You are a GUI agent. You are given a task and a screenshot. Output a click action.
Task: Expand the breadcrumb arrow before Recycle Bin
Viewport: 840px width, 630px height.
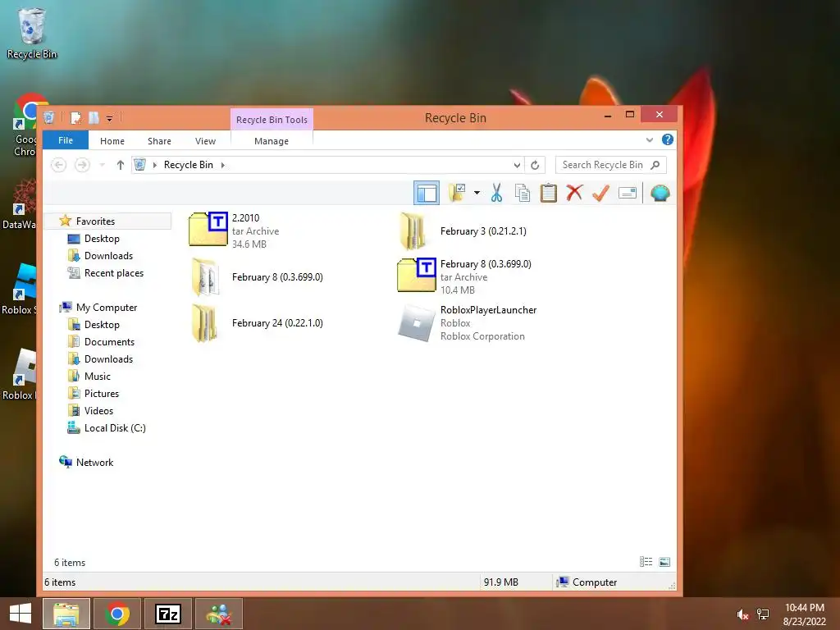(155, 165)
